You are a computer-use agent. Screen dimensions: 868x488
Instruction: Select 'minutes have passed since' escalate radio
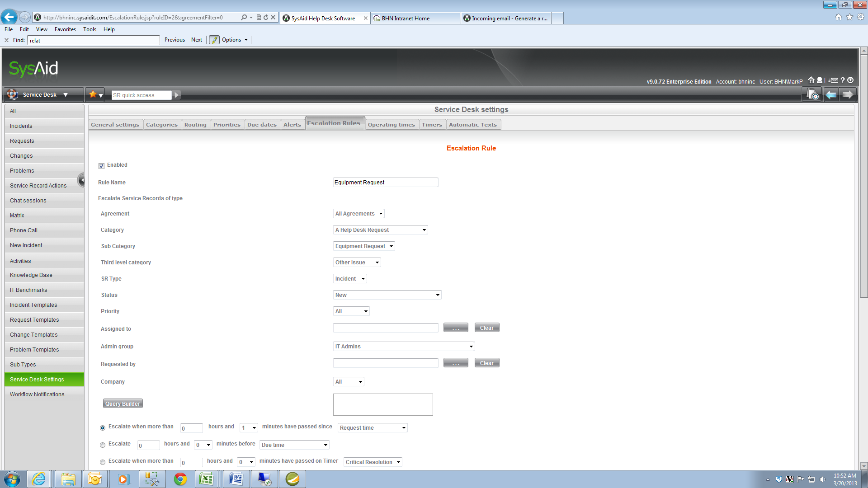click(103, 427)
